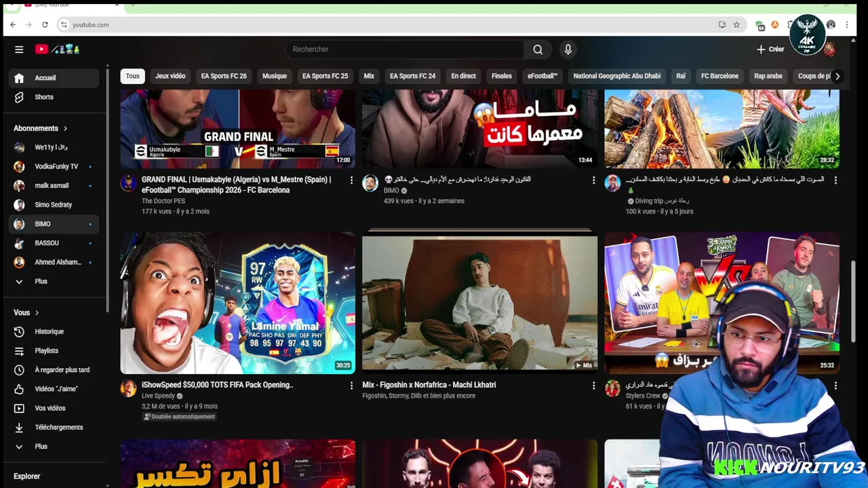Open BASSOU subscription channel
This screenshot has width=868, height=488.
54,243
